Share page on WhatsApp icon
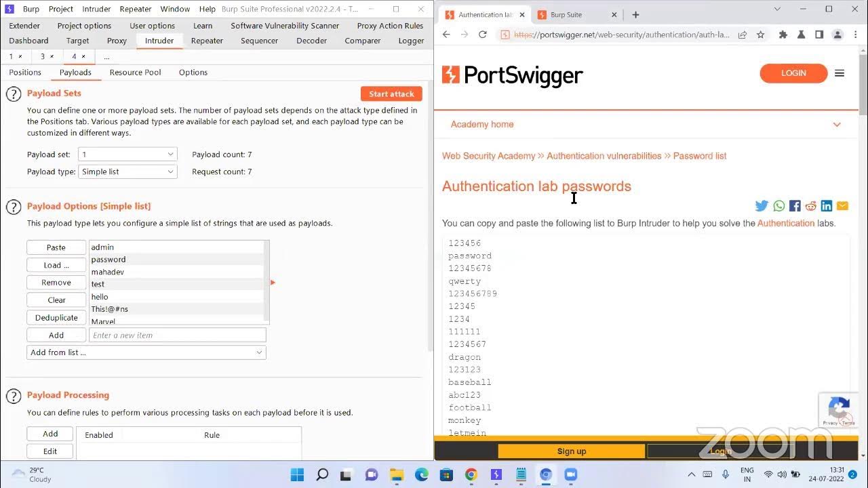Viewport: 868px width, 488px height. (x=778, y=206)
